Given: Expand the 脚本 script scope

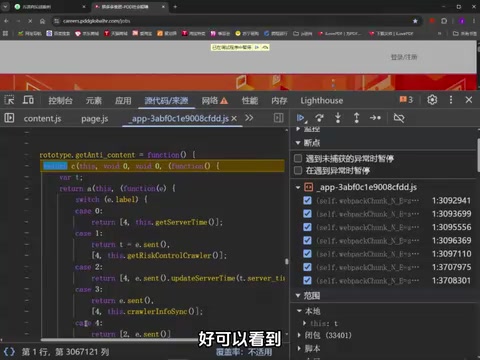Looking at the screenshot, I should (299, 348).
